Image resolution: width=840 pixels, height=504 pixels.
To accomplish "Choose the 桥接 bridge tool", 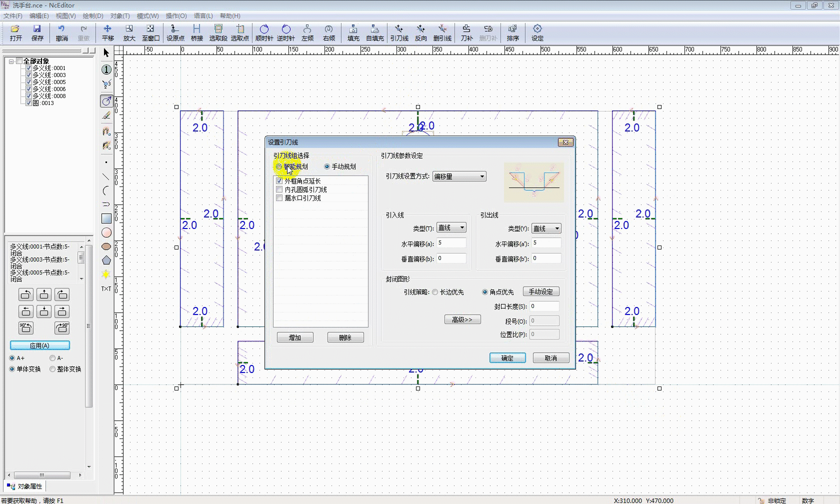I will point(196,33).
